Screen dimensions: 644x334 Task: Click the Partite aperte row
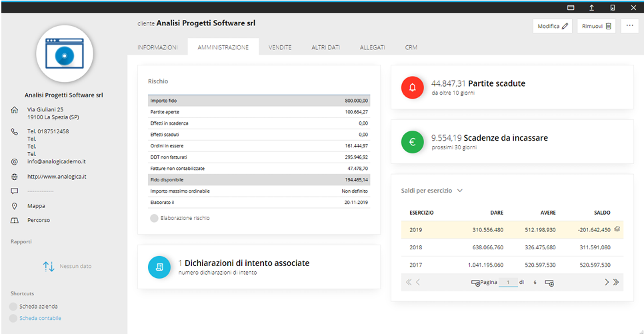(x=259, y=112)
